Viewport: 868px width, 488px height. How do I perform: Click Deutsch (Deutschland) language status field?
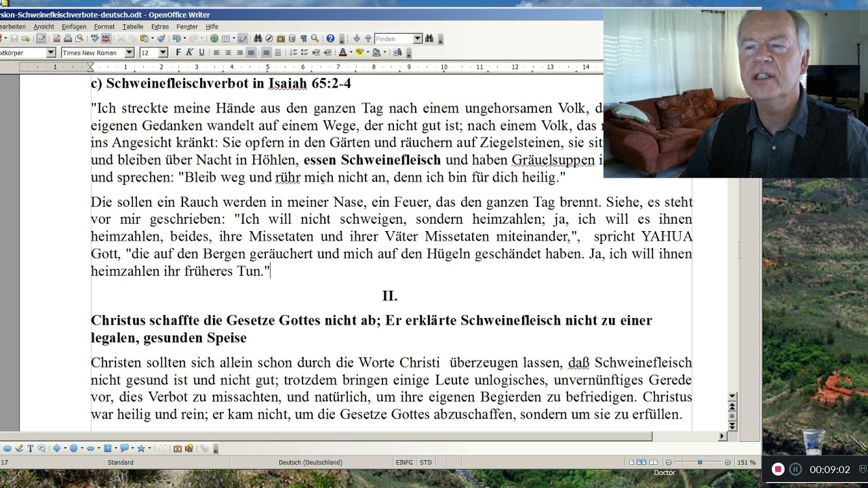[x=311, y=462]
